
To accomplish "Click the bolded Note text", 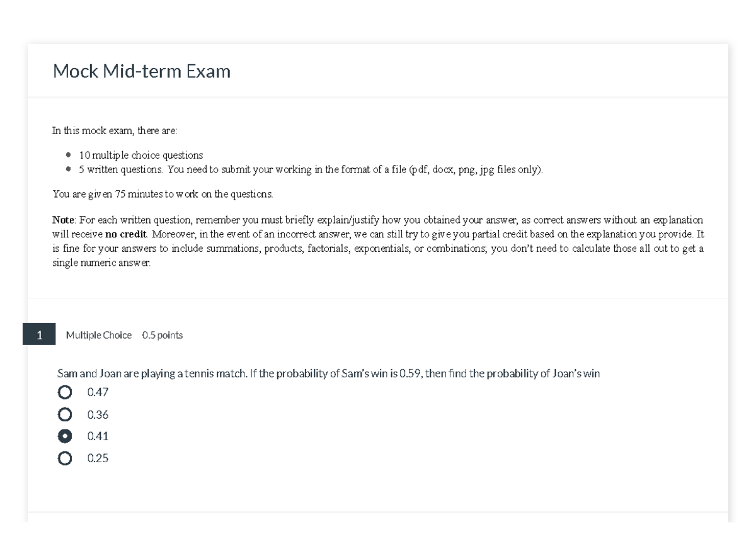I will [62, 219].
